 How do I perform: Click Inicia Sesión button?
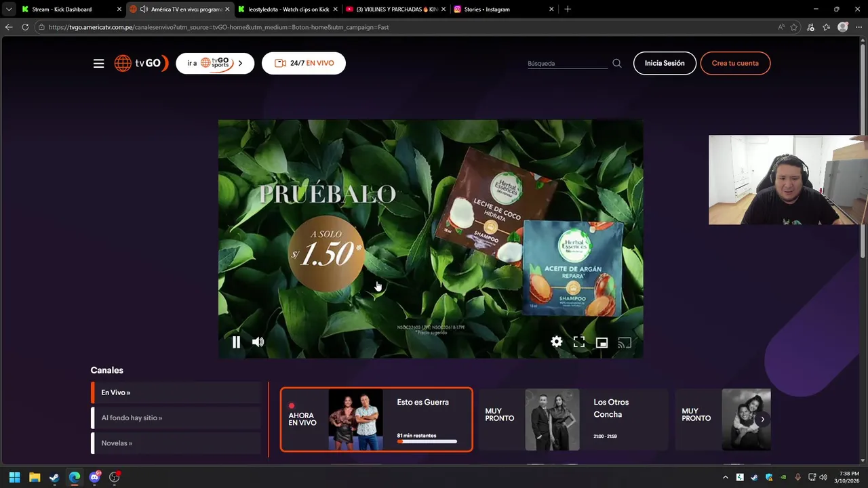[665, 63]
